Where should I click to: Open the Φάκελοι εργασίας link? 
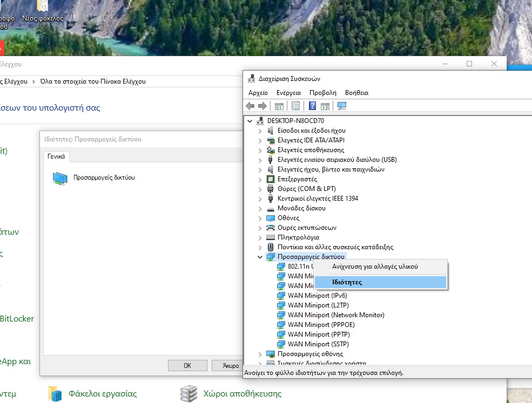click(103, 394)
